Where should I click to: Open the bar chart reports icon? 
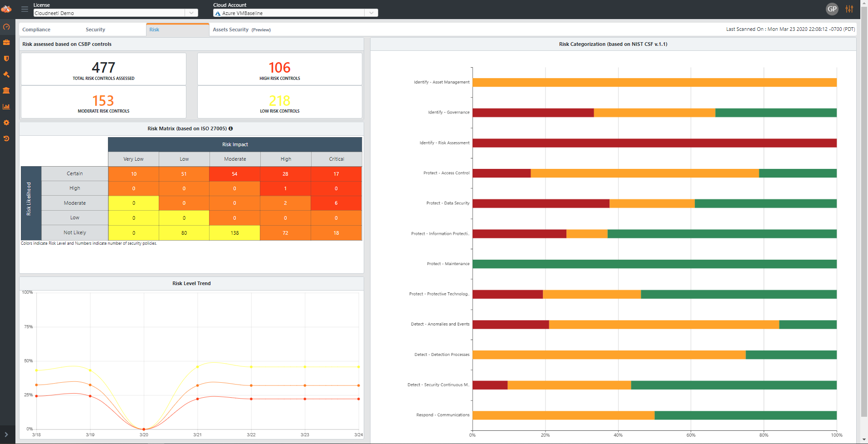click(6, 107)
